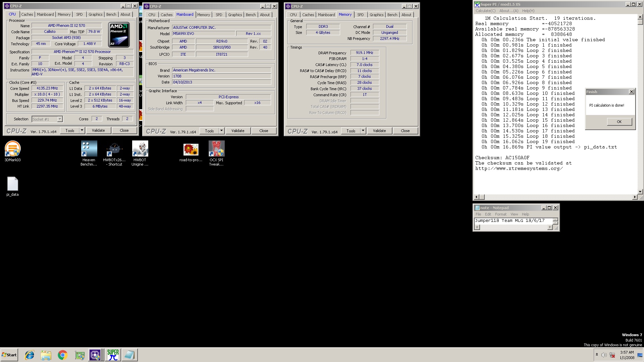Select the pi_data text file icon

[13, 186]
